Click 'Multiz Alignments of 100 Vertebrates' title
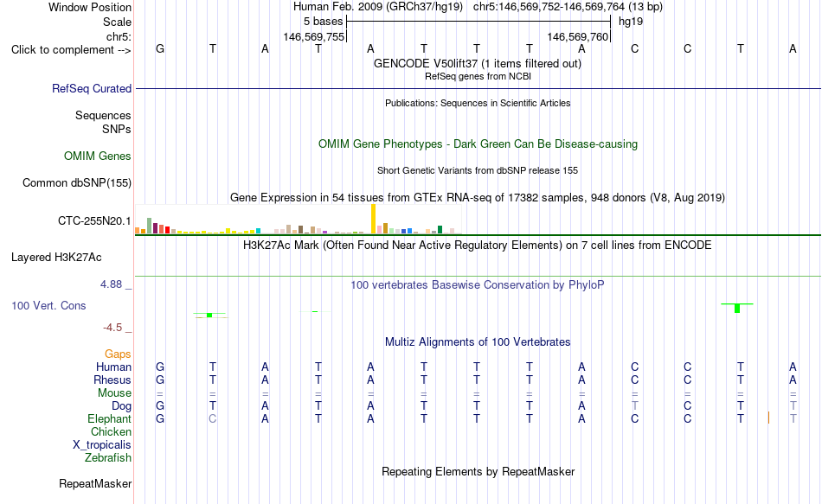 tap(478, 342)
